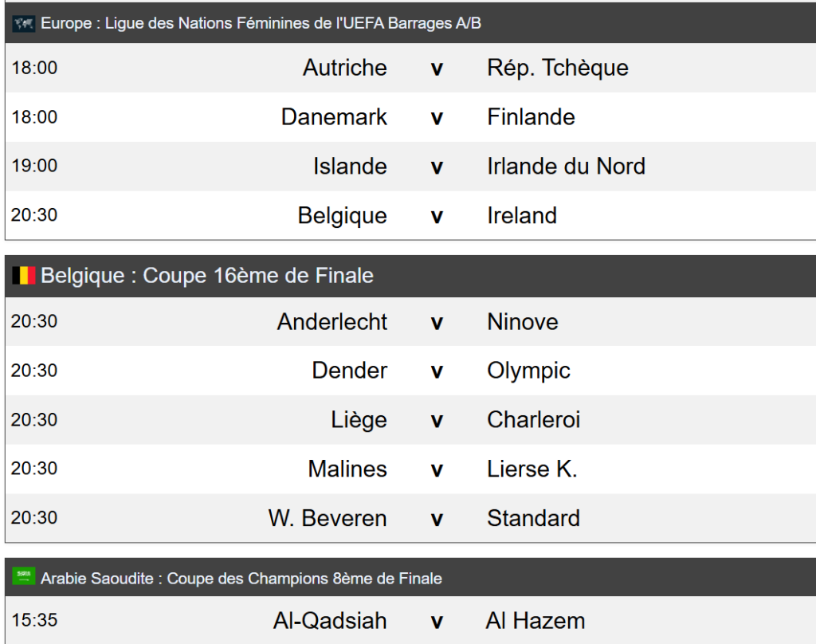Open the Ligue des Nations Féminines header

coord(261,24)
